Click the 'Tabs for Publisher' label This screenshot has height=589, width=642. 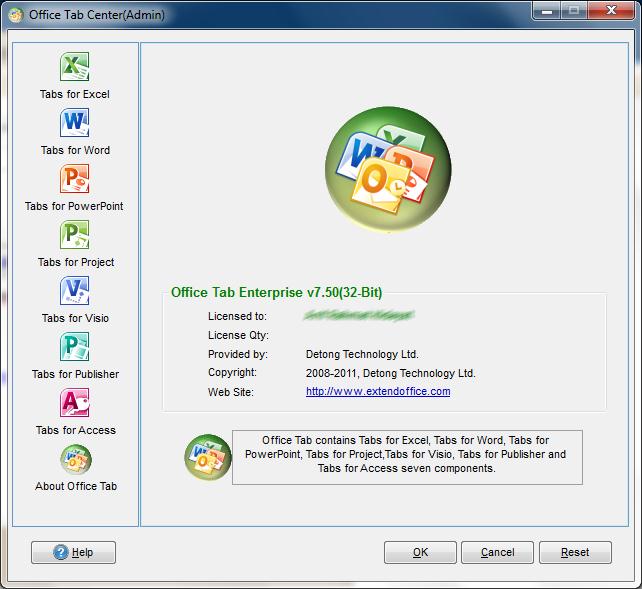click(x=76, y=375)
